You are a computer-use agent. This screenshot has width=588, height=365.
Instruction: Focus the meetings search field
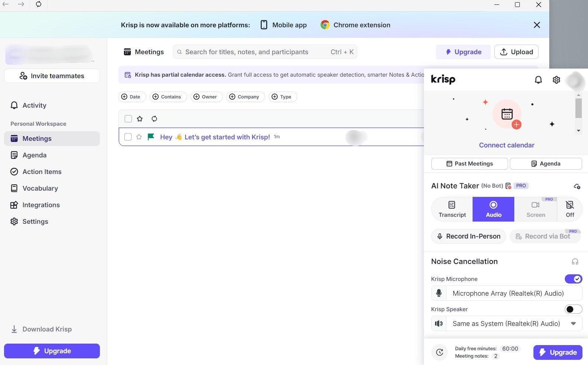pos(265,52)
